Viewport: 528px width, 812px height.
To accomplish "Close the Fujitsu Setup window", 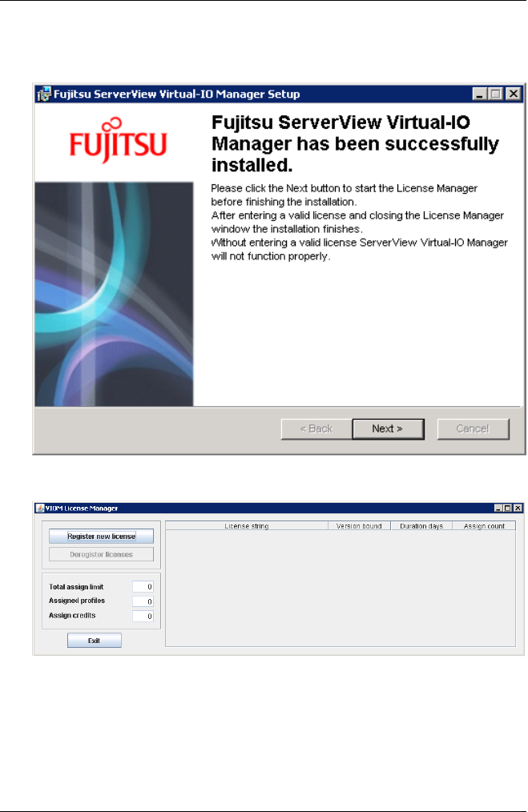I will [514, 94].
